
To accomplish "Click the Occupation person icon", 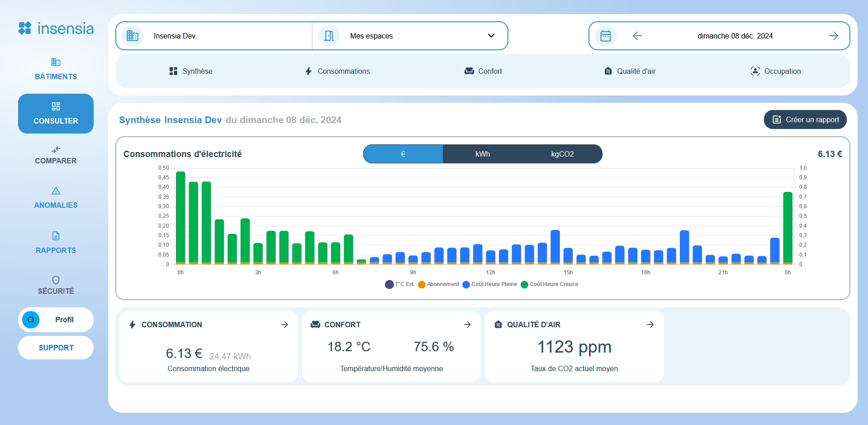I will 755,71.
